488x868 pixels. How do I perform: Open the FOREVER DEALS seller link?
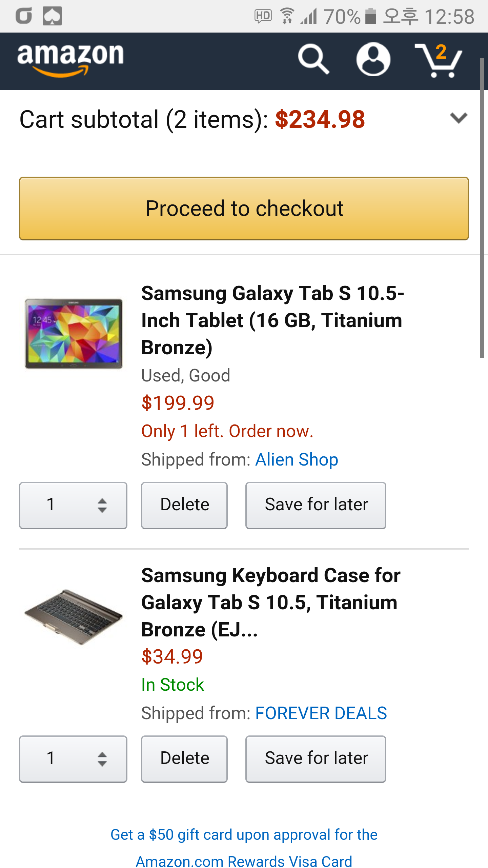click(321, 713)
